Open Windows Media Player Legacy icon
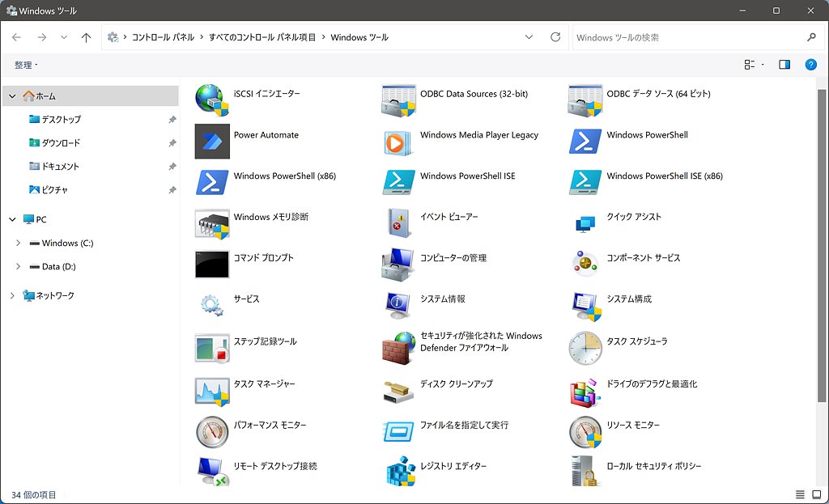Screen dimensions: 829x504 398,142
